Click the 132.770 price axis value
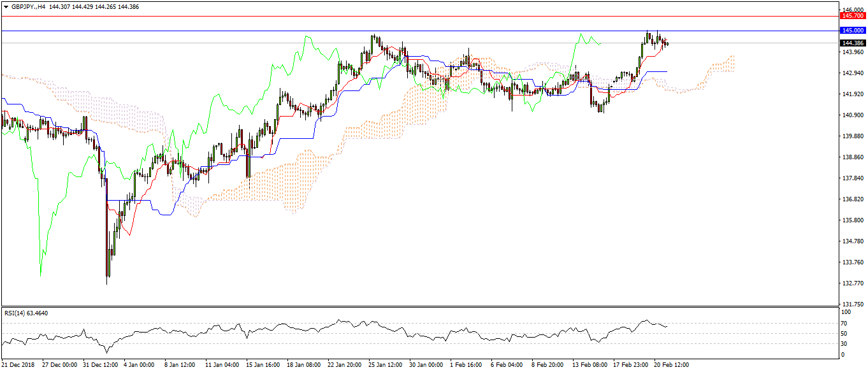 point(852,283)
